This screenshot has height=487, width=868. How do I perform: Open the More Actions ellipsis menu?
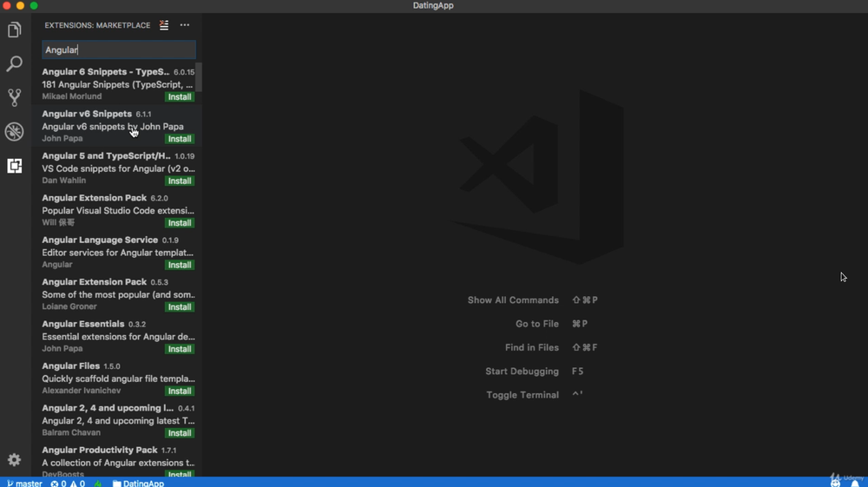point(184,25)
